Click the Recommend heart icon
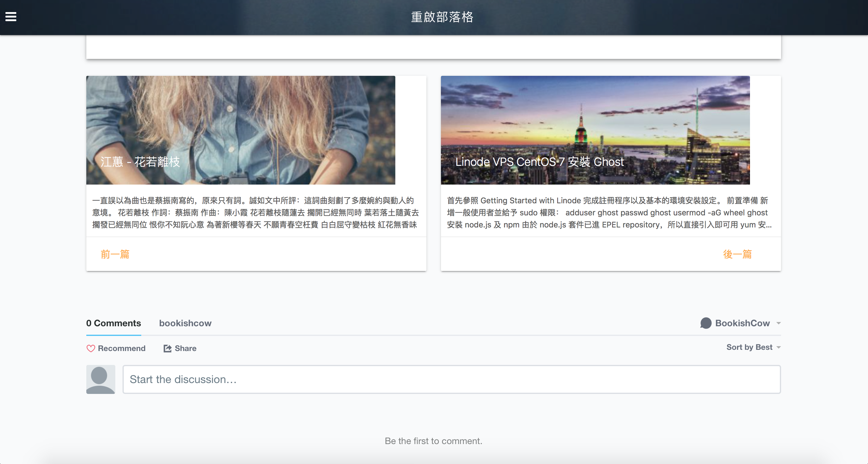 [x=91, y=348]
